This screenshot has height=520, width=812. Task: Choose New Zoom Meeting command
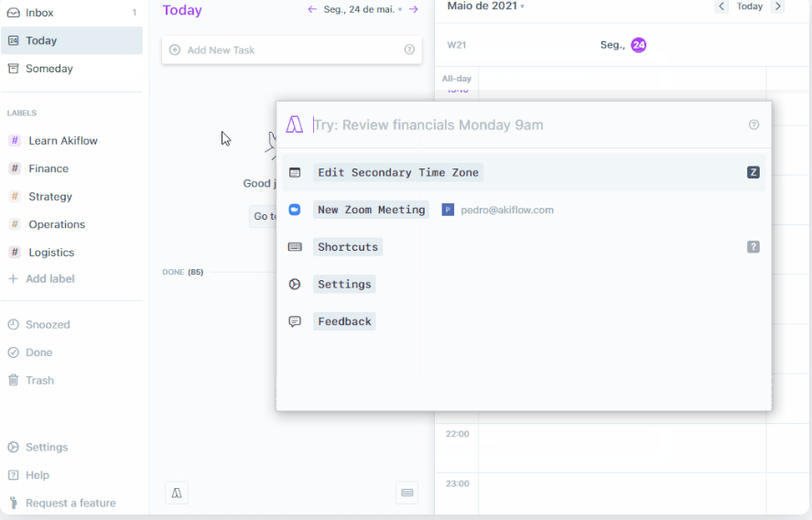[371, 210]
